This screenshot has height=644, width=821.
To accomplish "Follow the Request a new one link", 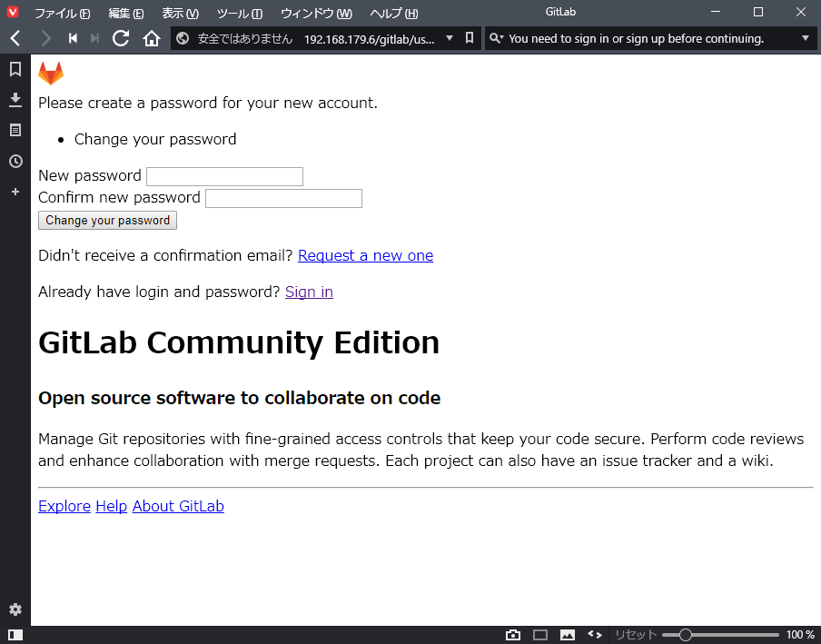I will coord(365,255).
